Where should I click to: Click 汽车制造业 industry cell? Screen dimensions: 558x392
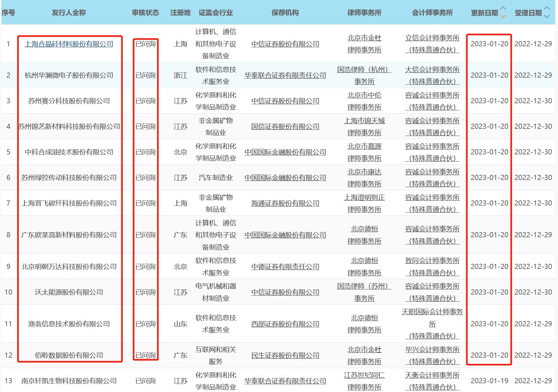(x=216, y=178)
